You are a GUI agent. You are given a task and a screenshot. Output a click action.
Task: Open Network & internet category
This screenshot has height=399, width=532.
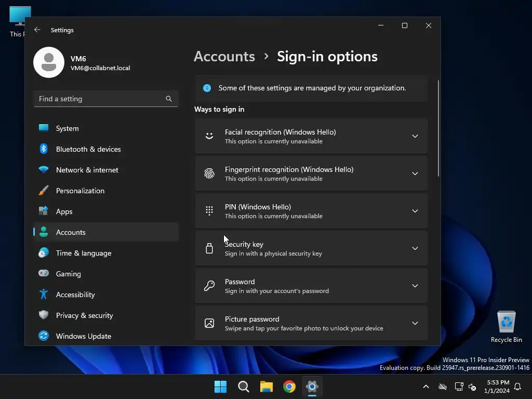(106, 170)
